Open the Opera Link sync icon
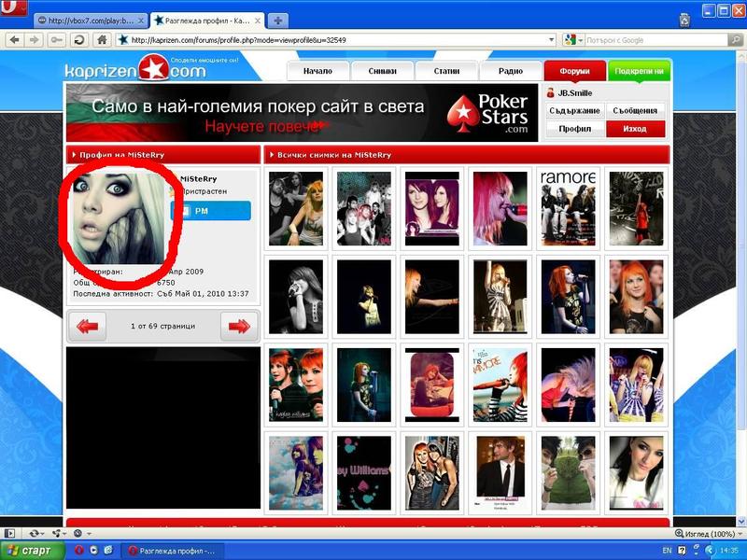The image size is (747, 560). [x=35, y=534]
